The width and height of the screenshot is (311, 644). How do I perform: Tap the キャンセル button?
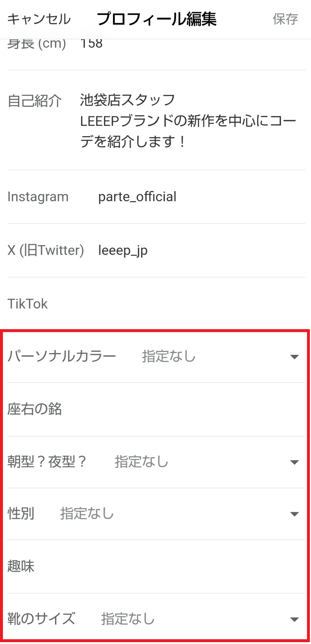click(x=39, y=19)
